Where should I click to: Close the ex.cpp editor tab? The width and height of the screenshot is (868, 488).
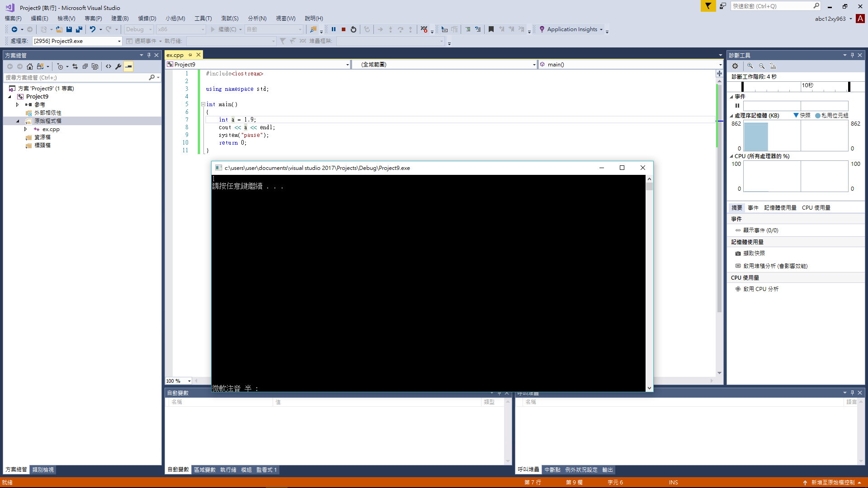198,55
